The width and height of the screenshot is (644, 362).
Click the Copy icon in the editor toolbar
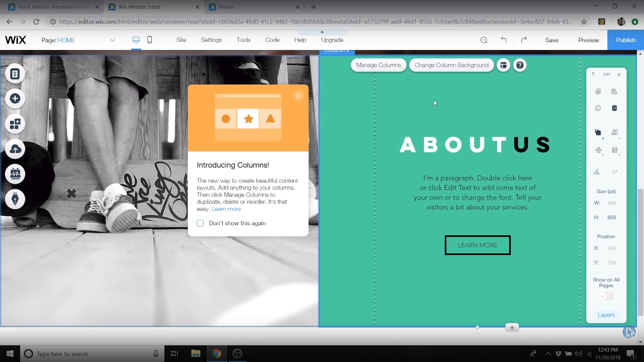598,92
